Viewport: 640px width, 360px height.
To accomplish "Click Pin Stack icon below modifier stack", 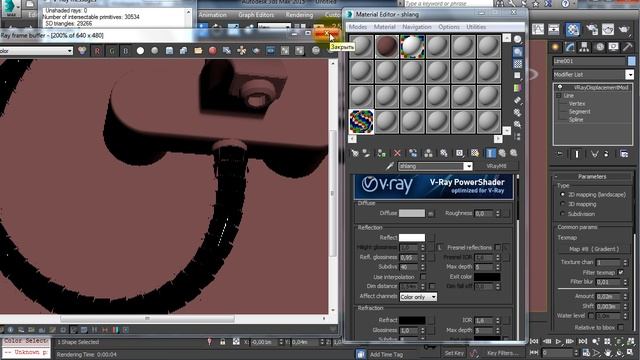I will coord(560,154).
